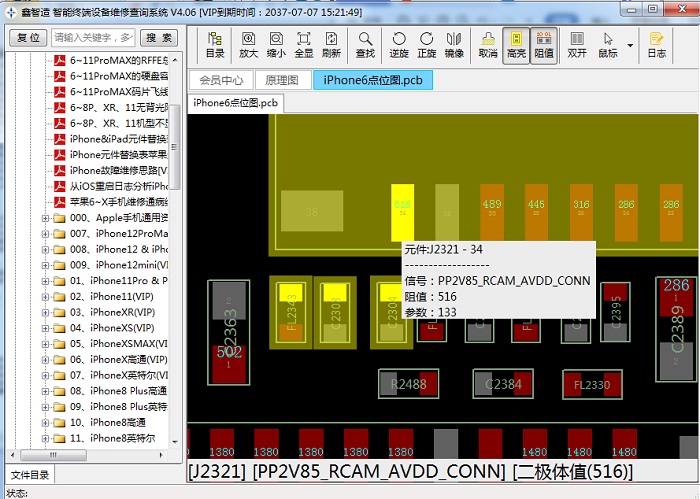Focus the keyword search input field

93,38
